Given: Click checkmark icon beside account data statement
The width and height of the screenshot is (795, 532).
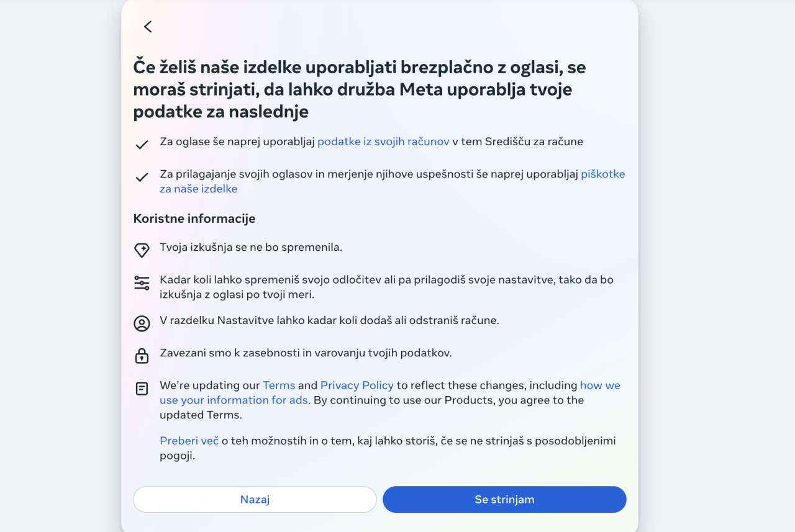Looking at the screenshot, I should 142,145.
